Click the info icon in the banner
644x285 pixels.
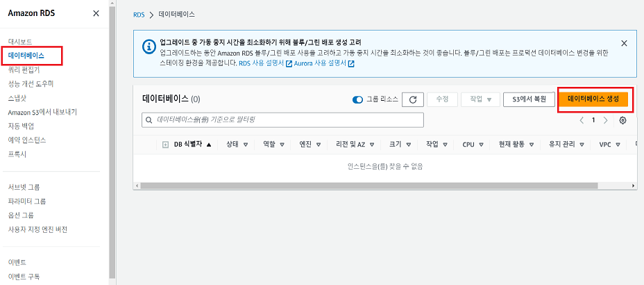tap(149, 47)
